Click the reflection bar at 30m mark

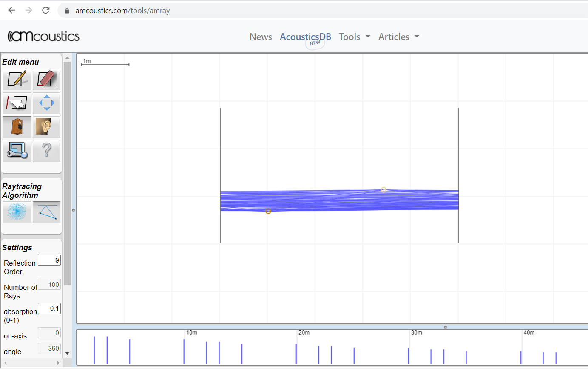pyautogui.click(x=409, y=356)
